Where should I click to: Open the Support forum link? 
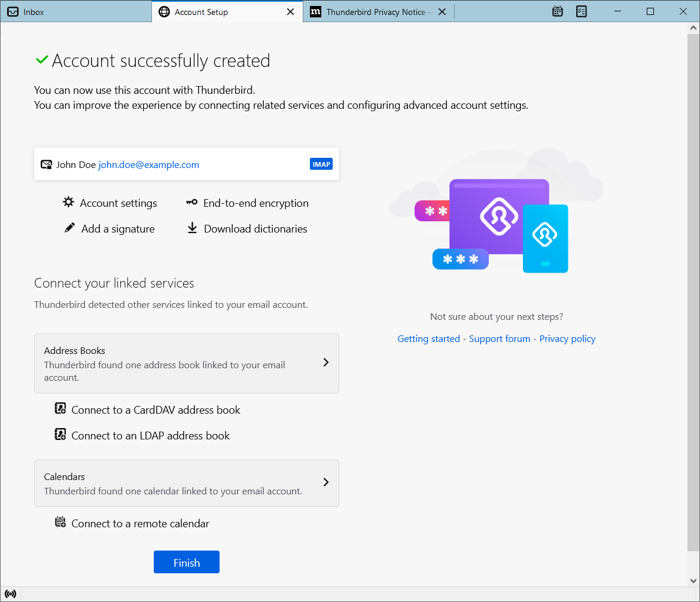pyautogui.click(x=500, y=338)
